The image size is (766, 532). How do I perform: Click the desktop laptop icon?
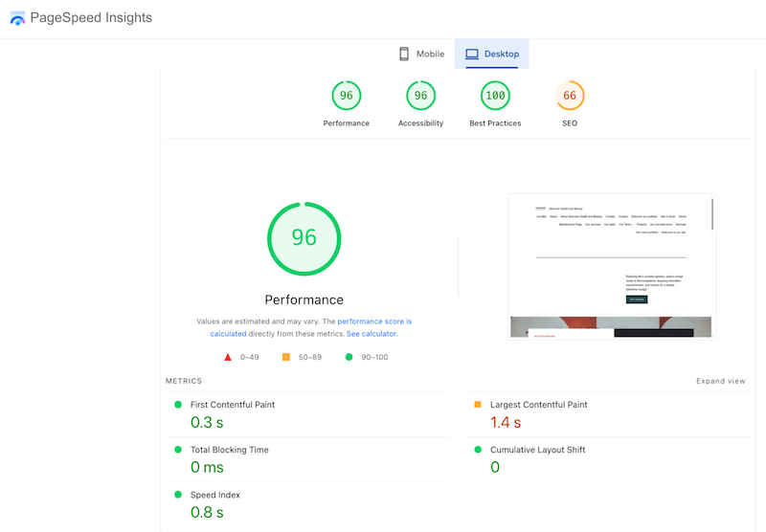[x=472, y=54]
